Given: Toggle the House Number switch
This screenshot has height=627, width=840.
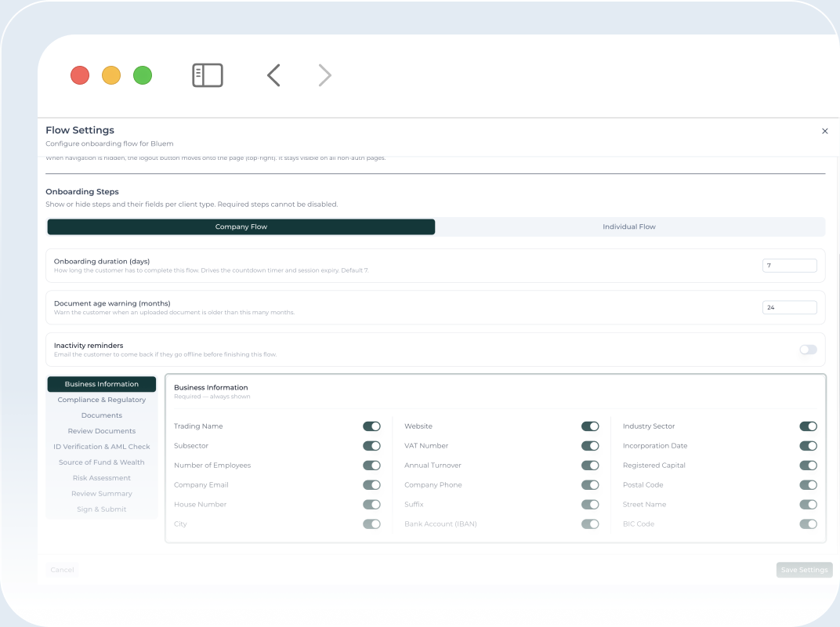Looking at the screenshot, I should tap(371, 504).
